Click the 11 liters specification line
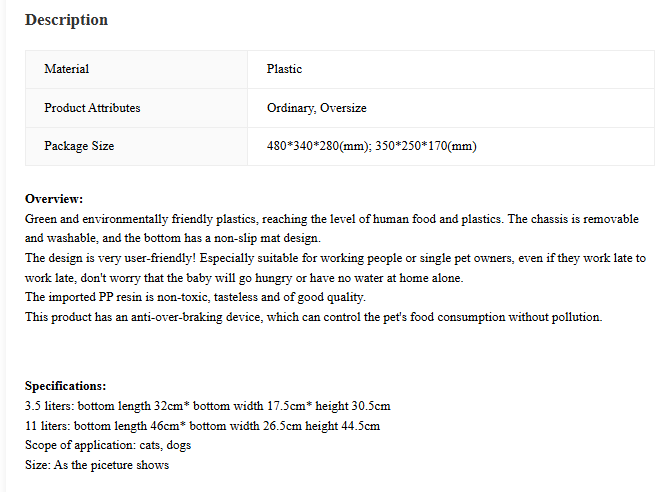This screenshot has width=668, height=492. click(202, 426)
